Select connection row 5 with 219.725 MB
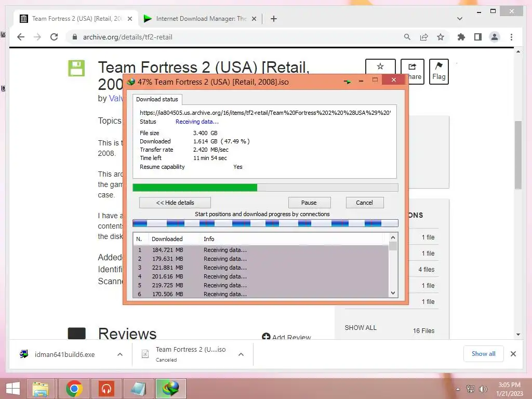The height and width of the screenshot is (399, 532). click(261, 285)
